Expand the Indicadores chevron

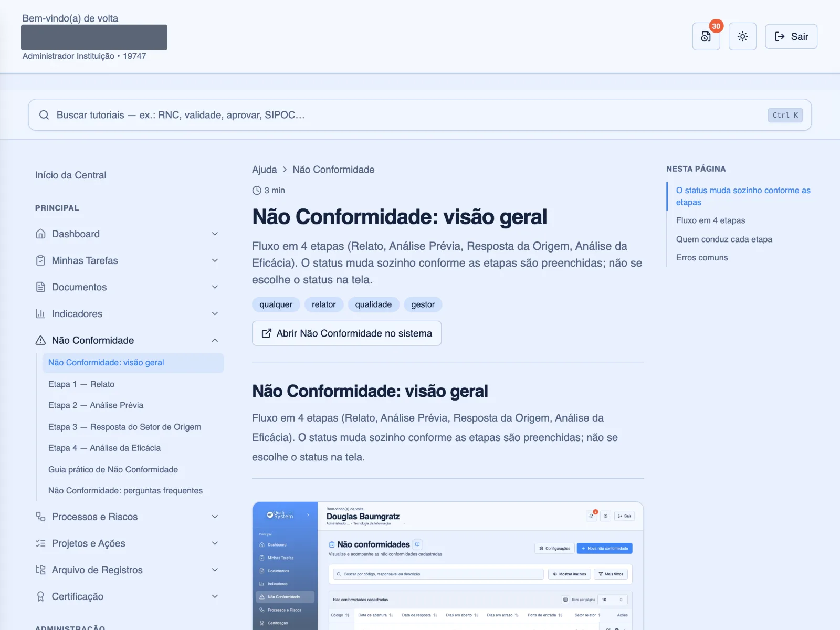click(x=215, y=313)
